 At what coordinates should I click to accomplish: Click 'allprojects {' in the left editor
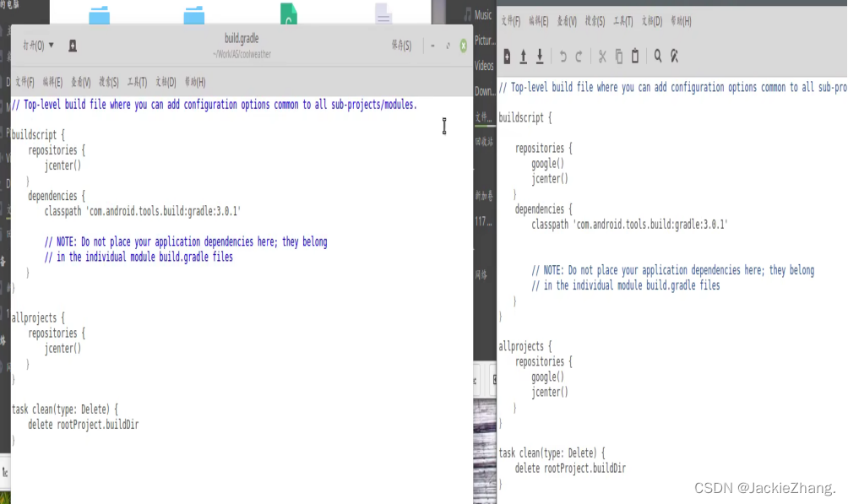click(38, 318)
